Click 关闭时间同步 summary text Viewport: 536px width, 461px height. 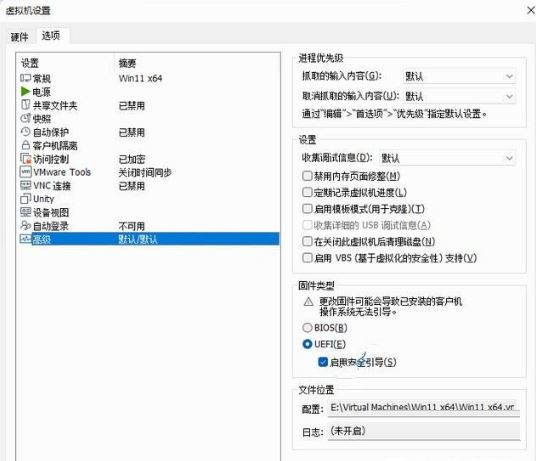coord(145,172)
